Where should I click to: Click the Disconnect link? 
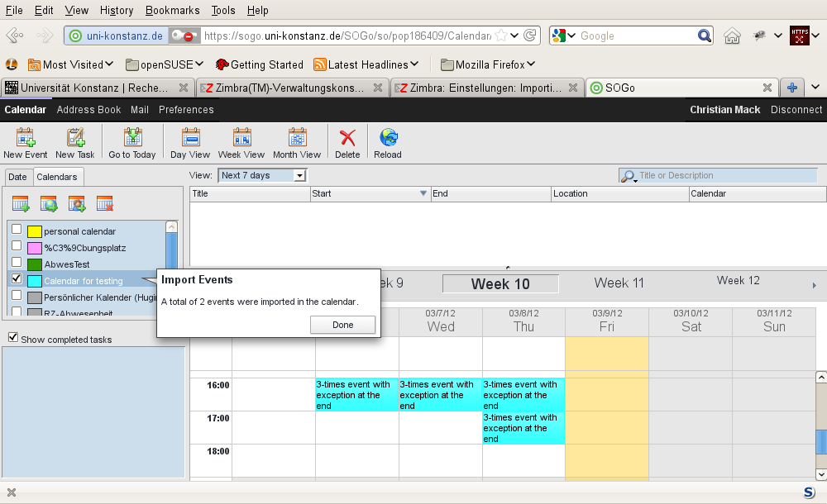[796, 110]
